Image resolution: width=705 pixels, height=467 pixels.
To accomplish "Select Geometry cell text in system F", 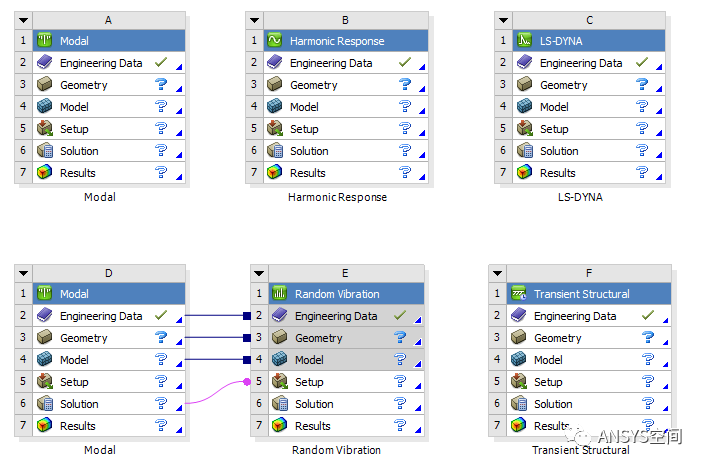I will click(558, 338).
